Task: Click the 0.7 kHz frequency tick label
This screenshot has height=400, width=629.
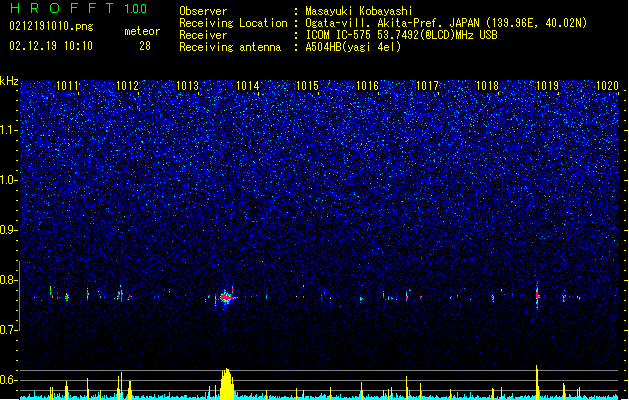Action: point(9,330)
